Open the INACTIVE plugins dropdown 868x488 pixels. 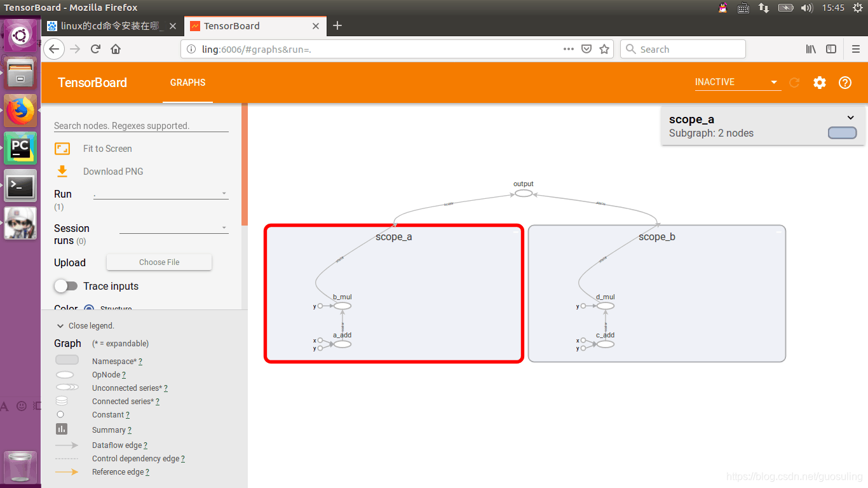737,83
